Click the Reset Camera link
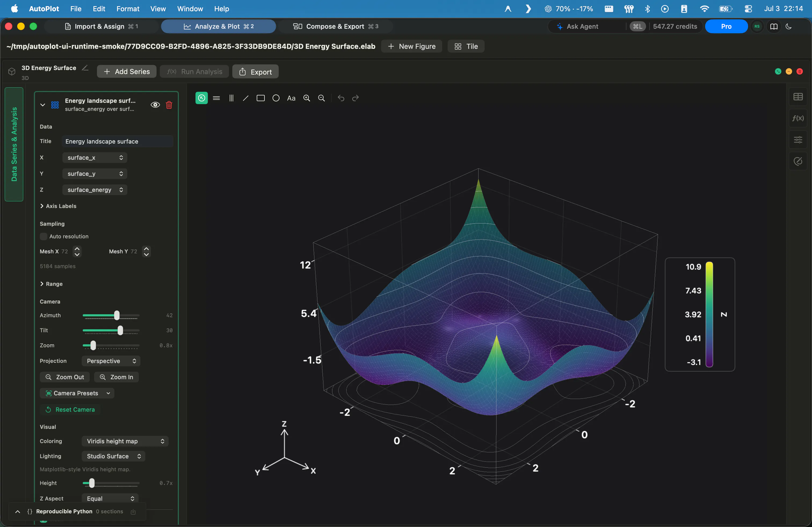Image resolution: width=812 pixels, height=527 pixels. 70,410
